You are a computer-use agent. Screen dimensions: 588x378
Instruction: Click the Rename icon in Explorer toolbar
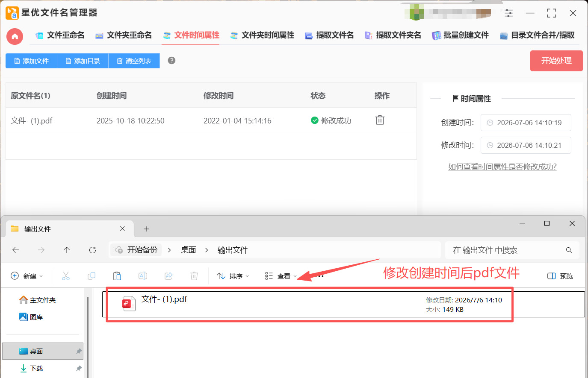click(143, 276)
